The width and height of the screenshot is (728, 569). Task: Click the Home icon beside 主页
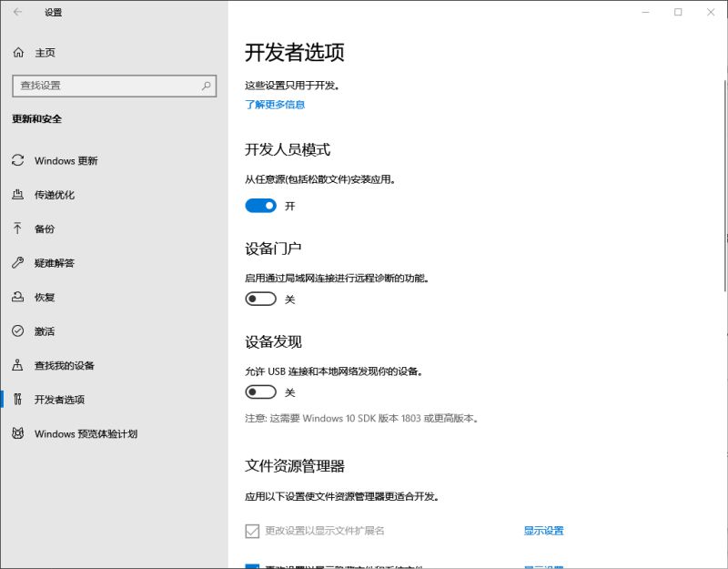point(18,53)
